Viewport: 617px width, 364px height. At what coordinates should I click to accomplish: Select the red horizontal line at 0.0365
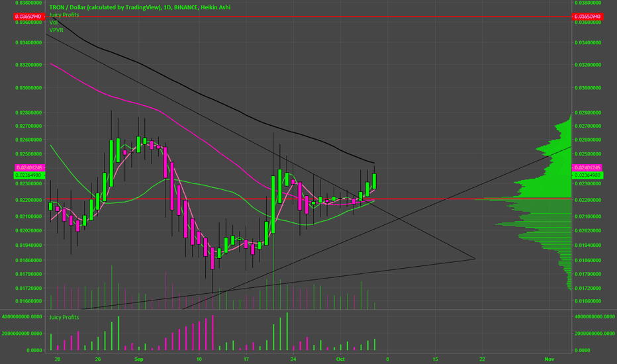(x=308, y=17)
